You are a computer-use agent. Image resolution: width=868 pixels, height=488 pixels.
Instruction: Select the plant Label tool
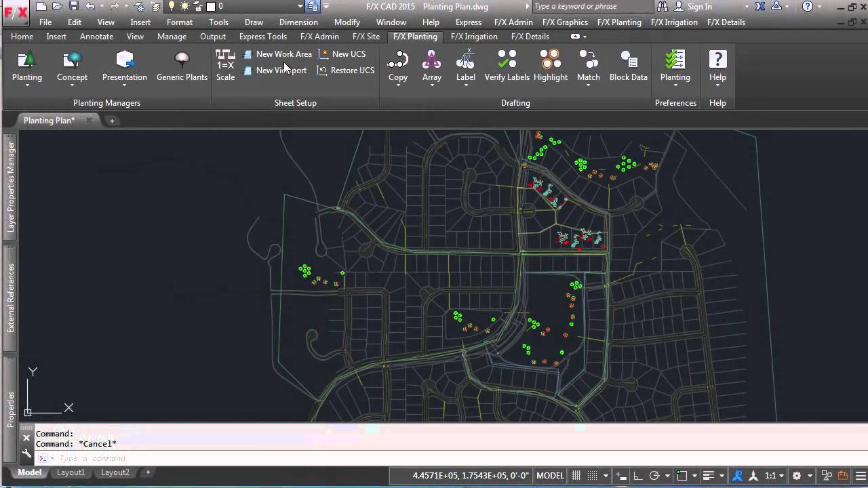[466, 67]
